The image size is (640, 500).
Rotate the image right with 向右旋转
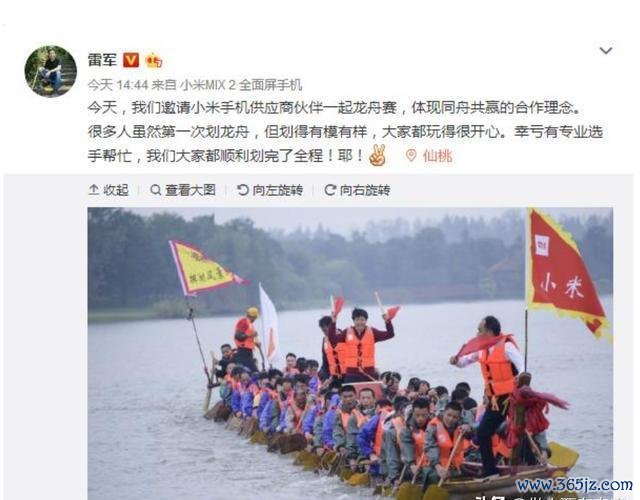coord(357,190)
